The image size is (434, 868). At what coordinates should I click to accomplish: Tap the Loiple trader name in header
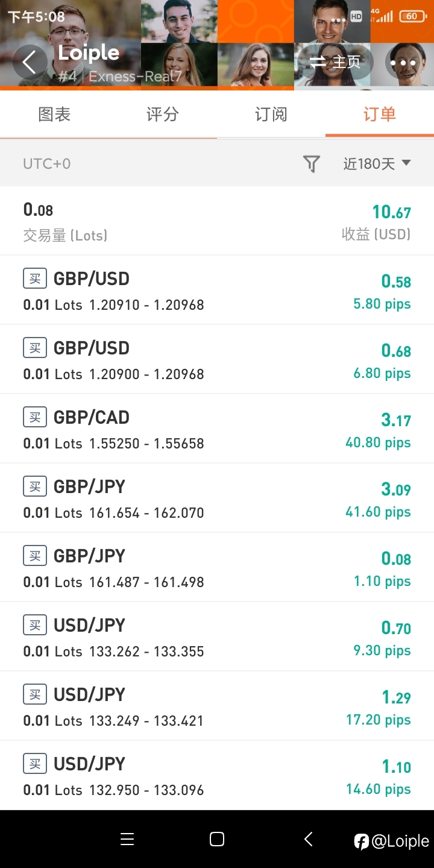89,53
